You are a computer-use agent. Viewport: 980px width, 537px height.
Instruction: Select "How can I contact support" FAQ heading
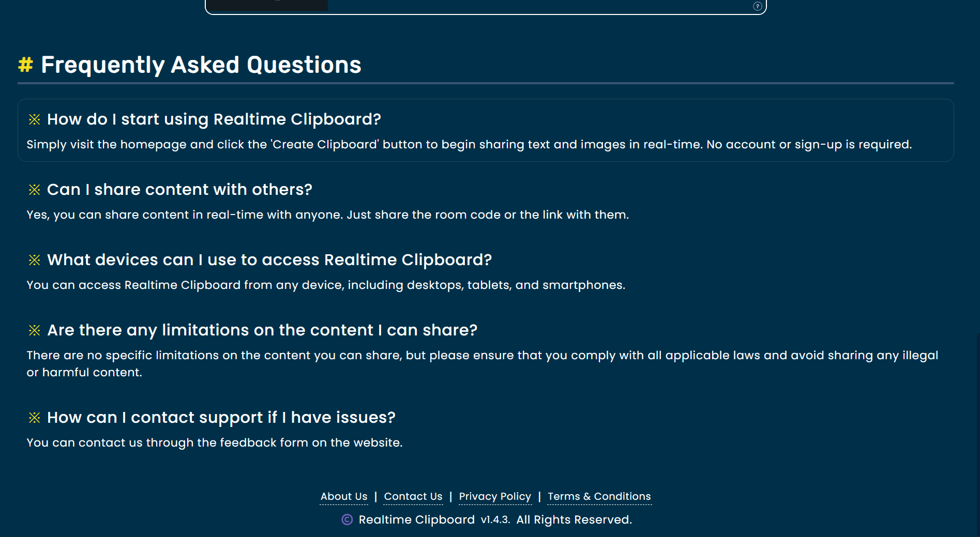(221, 418)
